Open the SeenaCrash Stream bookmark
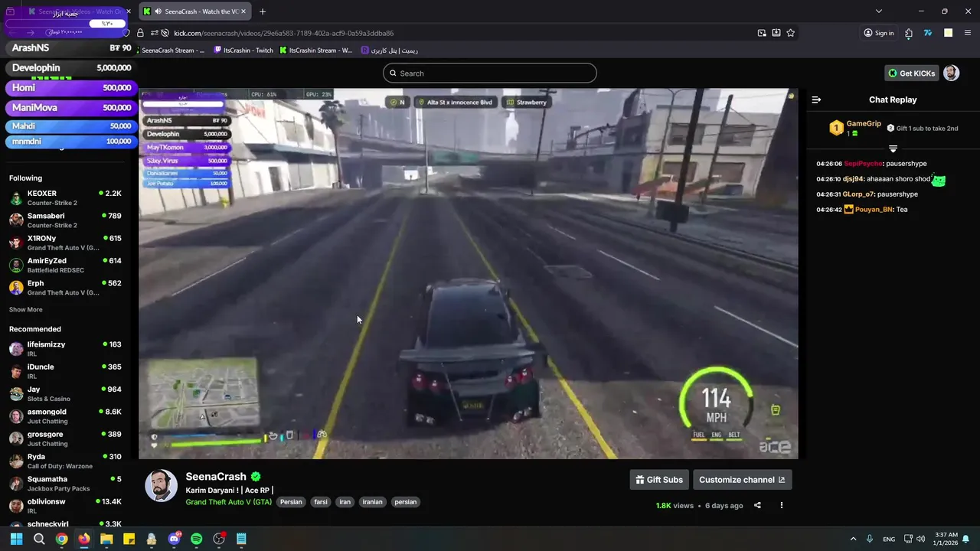Viewport: 980px width, 551px height. pos(173,51)
